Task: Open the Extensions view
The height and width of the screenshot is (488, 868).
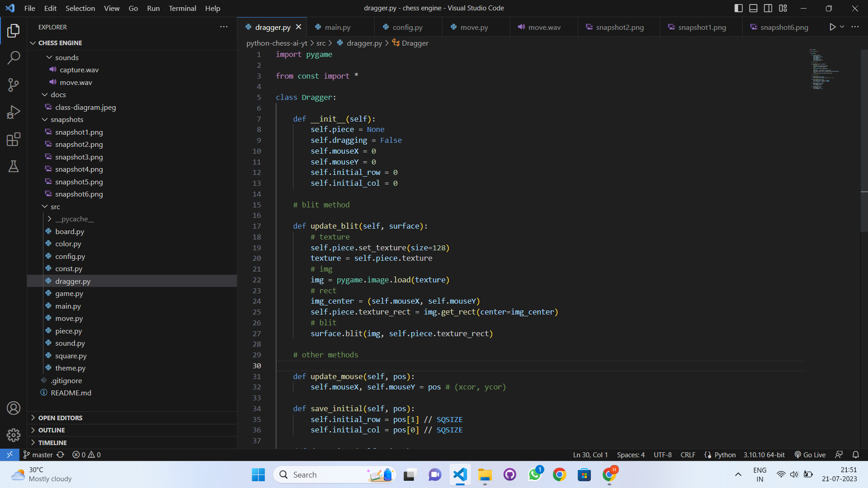Action: coord(14,139)
